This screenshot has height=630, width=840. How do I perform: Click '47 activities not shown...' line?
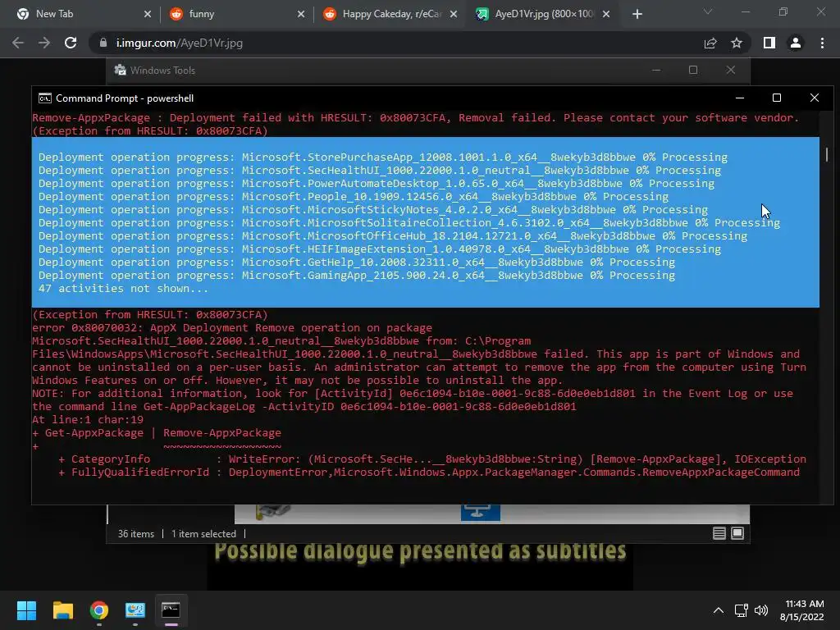pyautogui.click(x=123, y=288)
